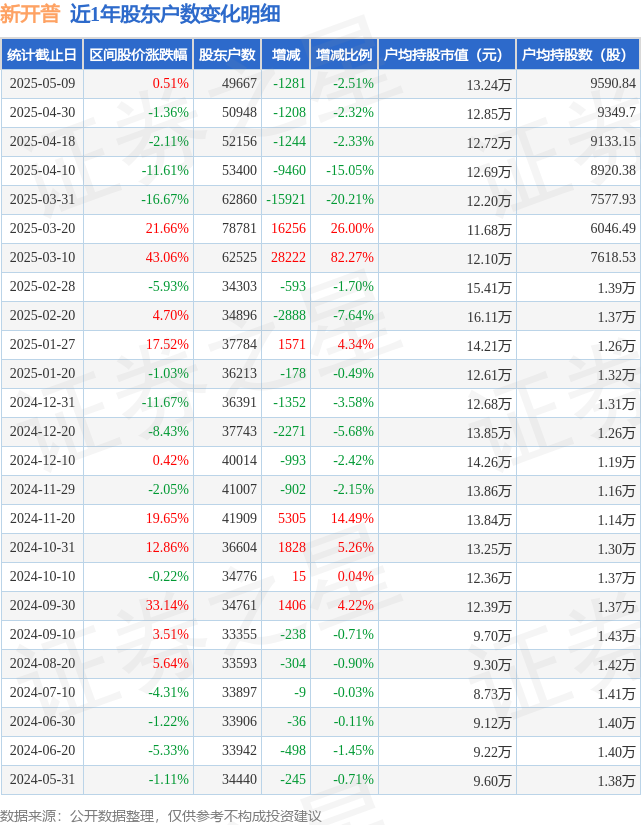Click the 2024-05-31 date cell
The image size is (641, 825).
click(x=42, y=779)
